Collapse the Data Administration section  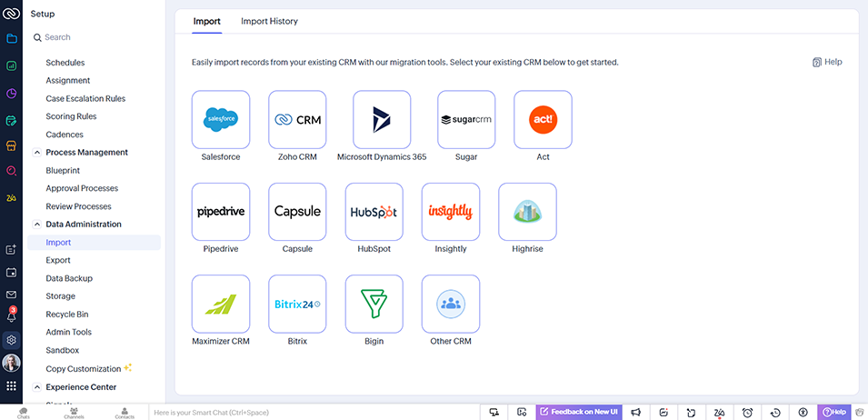point(37,225)
